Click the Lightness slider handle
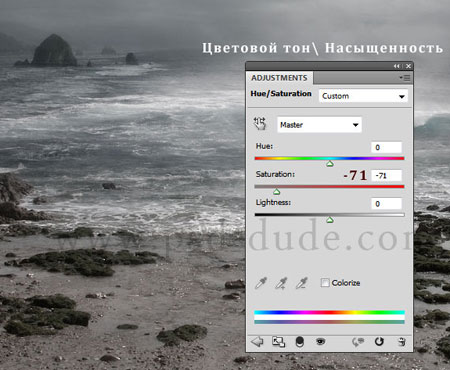This screenshot has width=450, height=370. click(330, 220)
